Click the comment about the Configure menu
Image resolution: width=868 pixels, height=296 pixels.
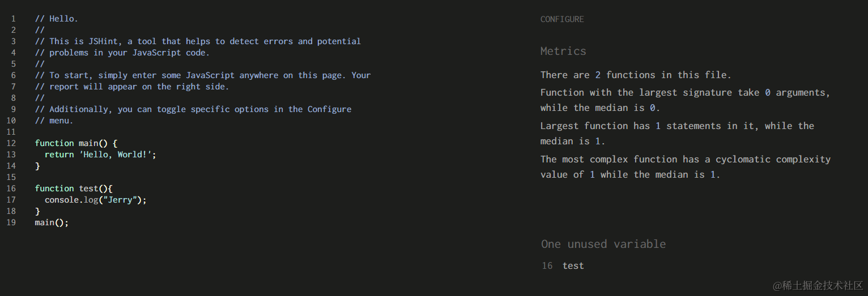[x=193, y=109]
